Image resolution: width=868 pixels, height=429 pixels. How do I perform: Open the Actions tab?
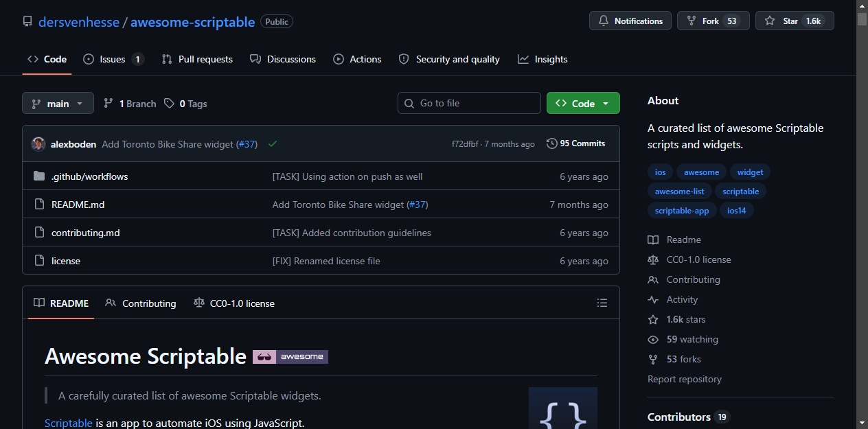[357, 59]
